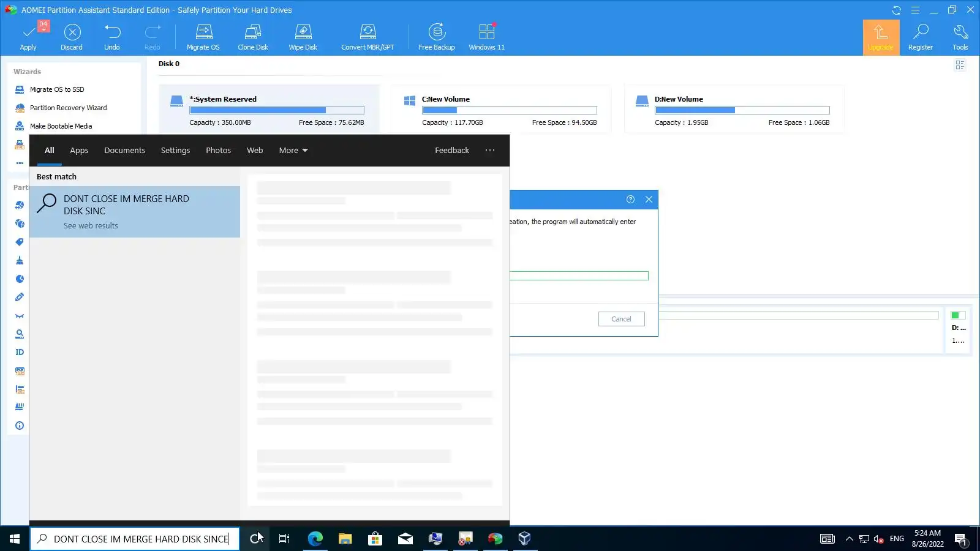The width and height of the screenshot is (980, 551).
Task: Switch to the Documents search tab
Action: tap(124, 151)
